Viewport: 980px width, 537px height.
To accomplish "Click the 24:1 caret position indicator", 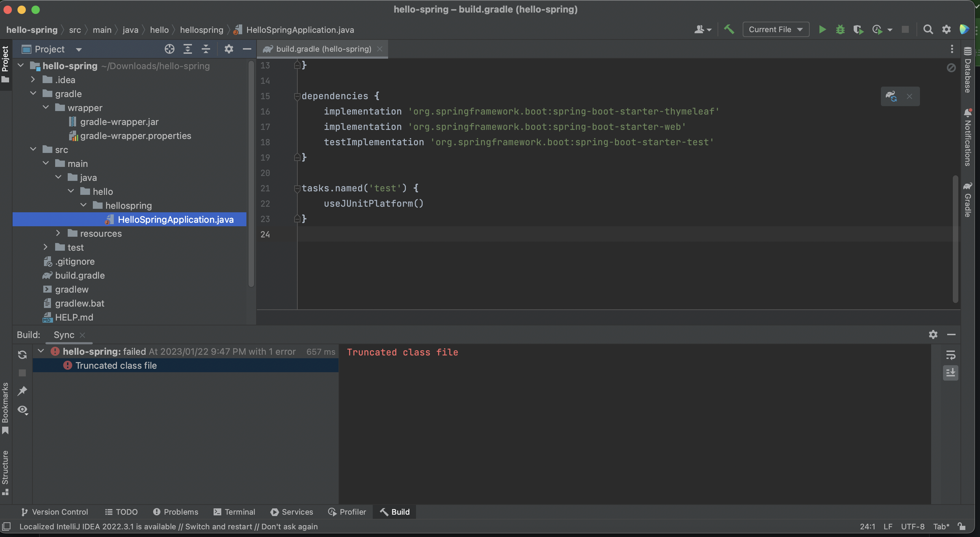I will [867, 526].
